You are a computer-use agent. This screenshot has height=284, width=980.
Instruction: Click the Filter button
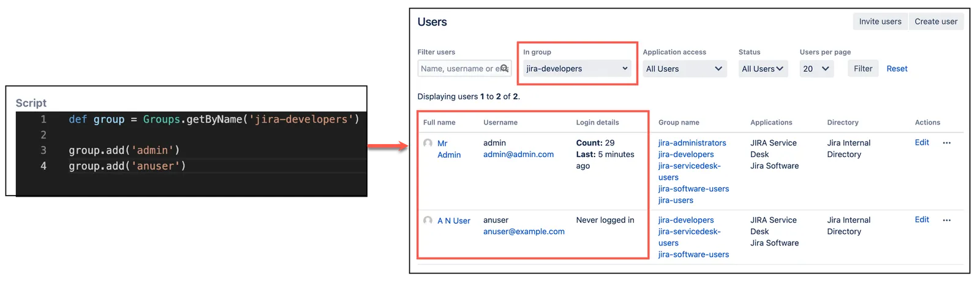pyautogui.click(x=863, y=69)
